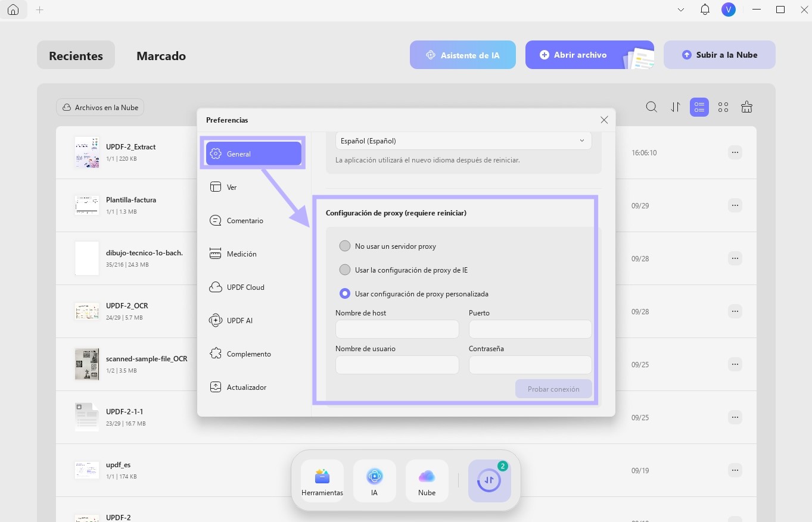The image size is (812, 522).
Task: Open IA from the bottom dock
Action: [x=374, y=481]
